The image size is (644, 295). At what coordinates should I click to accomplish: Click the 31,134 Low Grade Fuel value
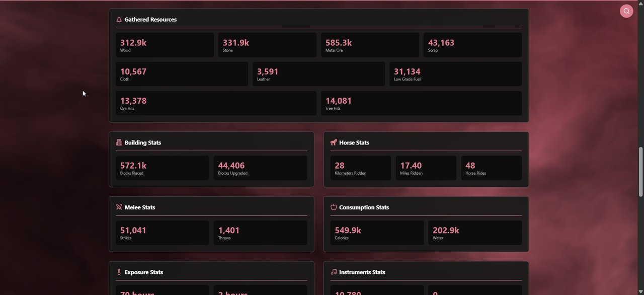pyautogui.click(x=407, y=71)
